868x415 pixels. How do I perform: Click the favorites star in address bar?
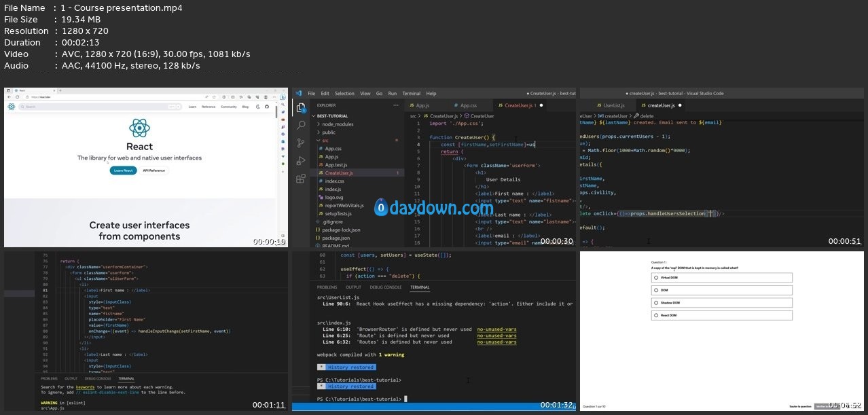point(214,97)
